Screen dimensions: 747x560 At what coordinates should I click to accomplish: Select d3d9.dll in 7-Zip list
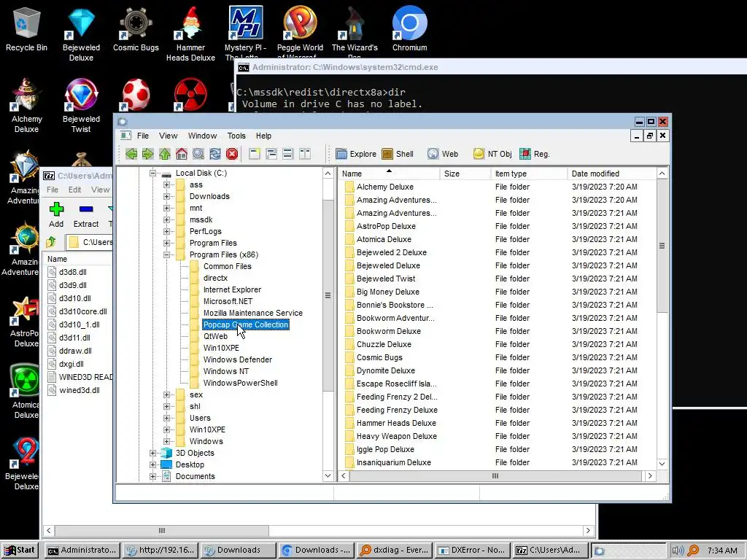point(73,285)
